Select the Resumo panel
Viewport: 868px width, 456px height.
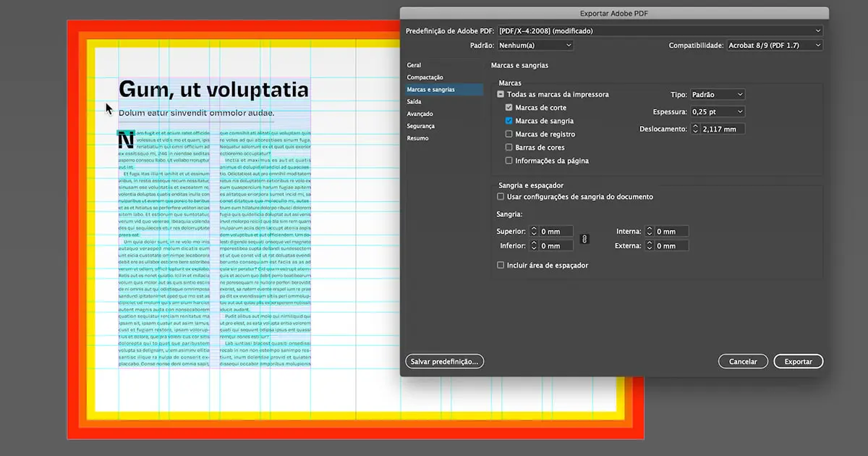point(417,138)
